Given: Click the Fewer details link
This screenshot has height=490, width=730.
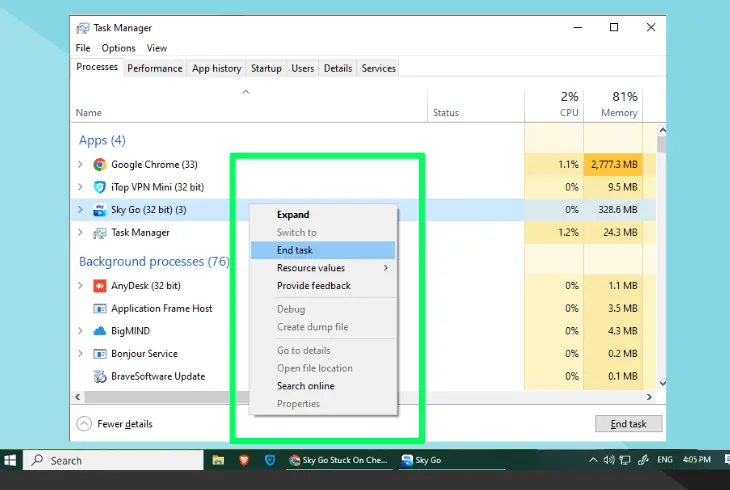Looking at the screenshot, I should [125, 424].
